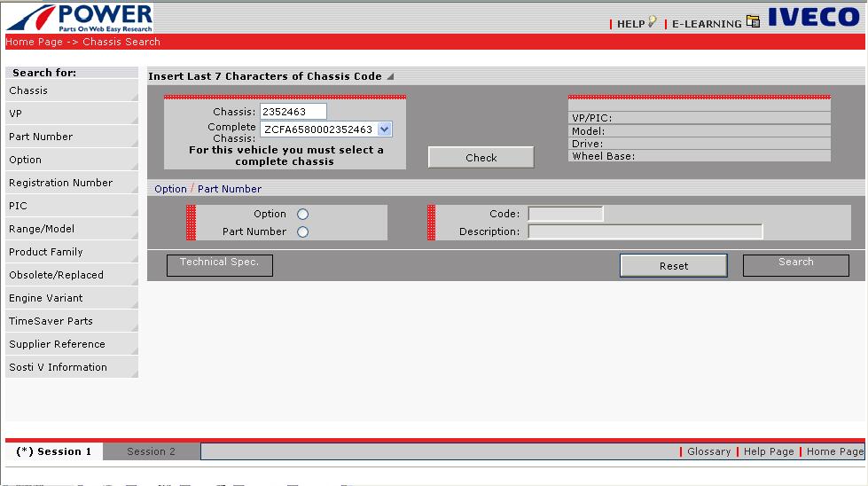
Task: Collapse the chassis code header triangle
Action: click(x=390, y=76)
